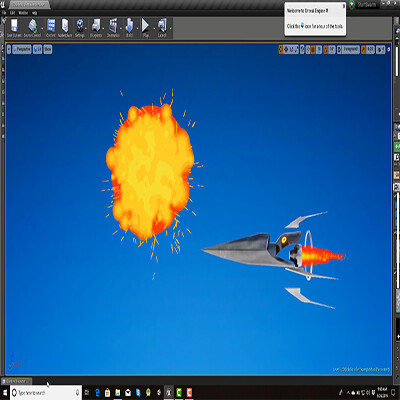The height and width of the screenshot is (400, 400).
Task: Open viewport options arrow menu
Action: pyautogui.click(x=9, y=49)
